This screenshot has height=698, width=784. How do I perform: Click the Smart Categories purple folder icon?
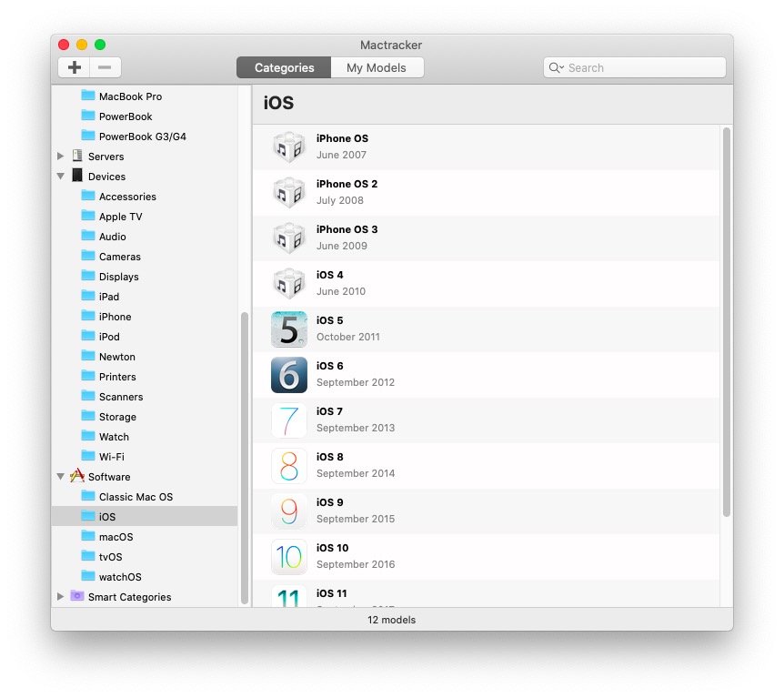tap(77, 595)
